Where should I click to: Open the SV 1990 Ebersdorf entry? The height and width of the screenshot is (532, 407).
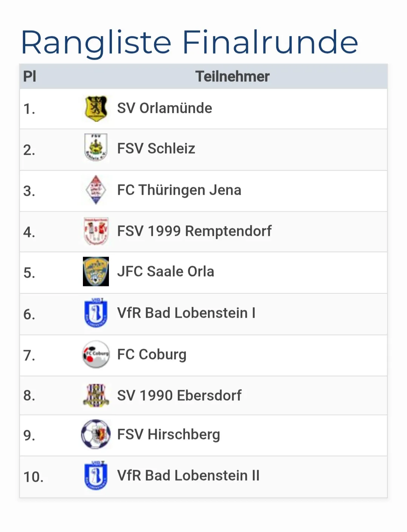pos(179,395)
